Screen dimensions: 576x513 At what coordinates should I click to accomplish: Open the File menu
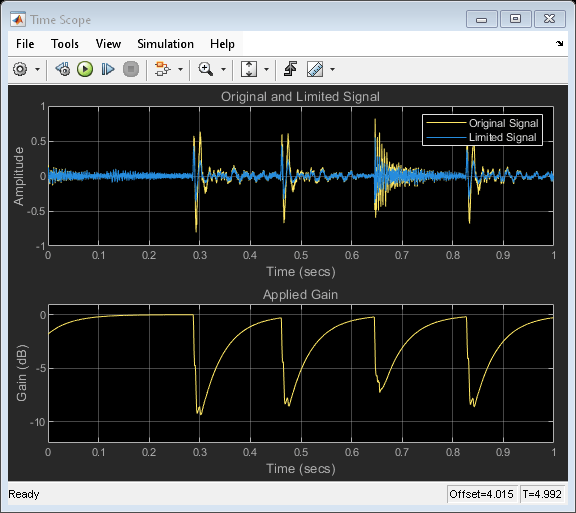(25, 44)
